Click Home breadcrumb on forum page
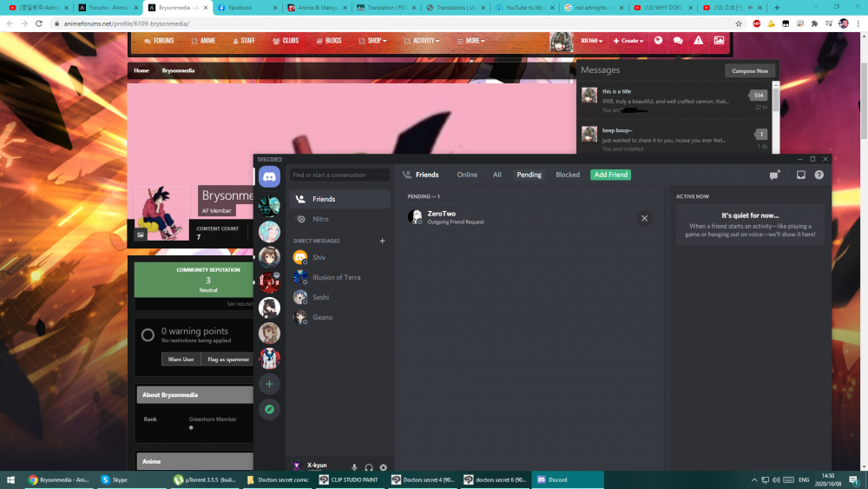868x489 pixels. (141, 70)
